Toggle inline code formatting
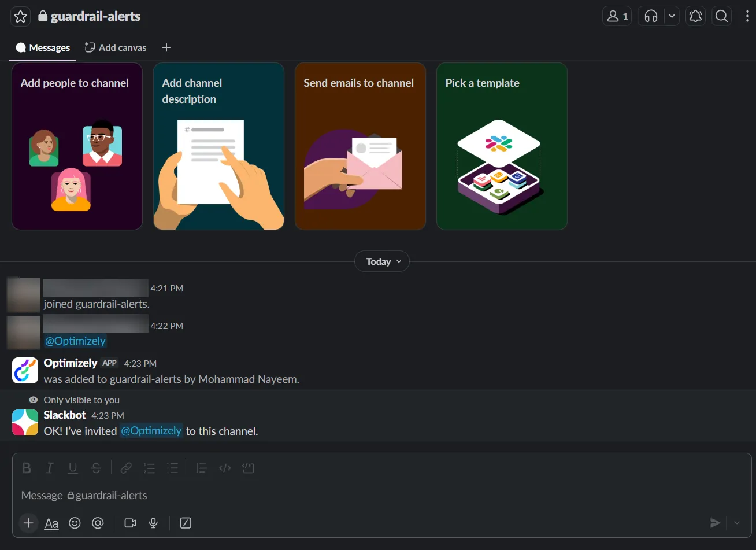The width and height of the screenshot is (756, 550). tap(225, 468)
